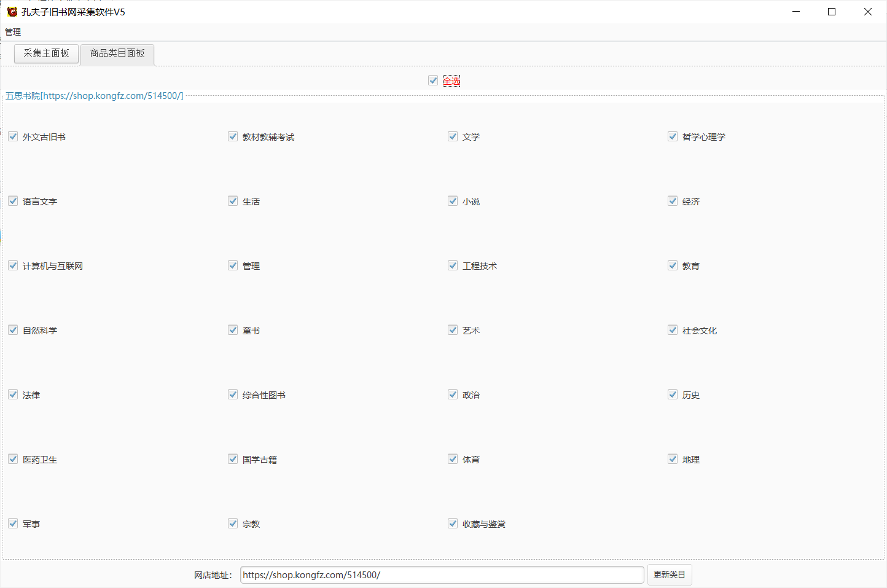
Task: Click the 更新类目 button
Action: pyautogui.click(x=670, y=575)
